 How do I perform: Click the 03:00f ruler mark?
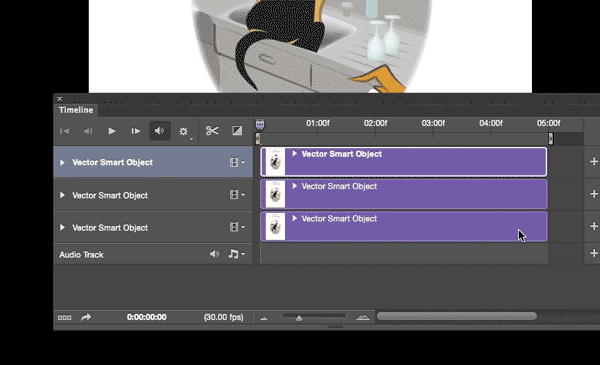click(433, 123)
